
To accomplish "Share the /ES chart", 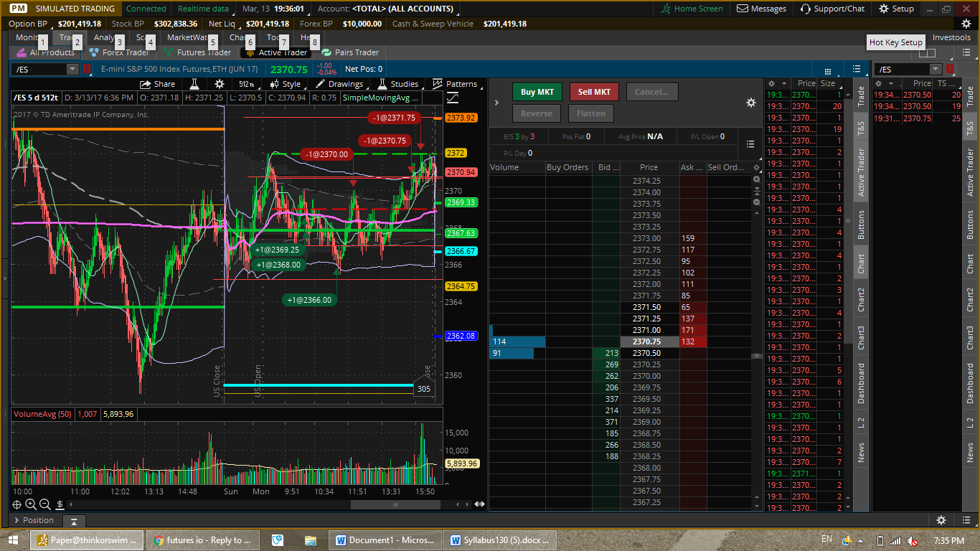I will point(157,84).
